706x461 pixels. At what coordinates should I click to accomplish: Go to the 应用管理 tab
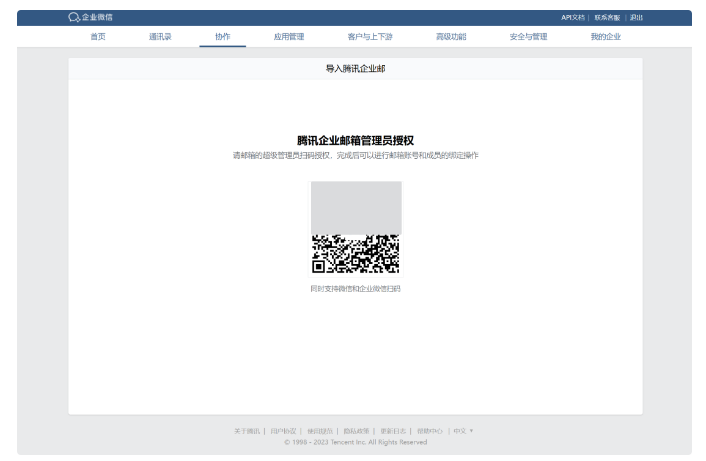pos(289,36)
